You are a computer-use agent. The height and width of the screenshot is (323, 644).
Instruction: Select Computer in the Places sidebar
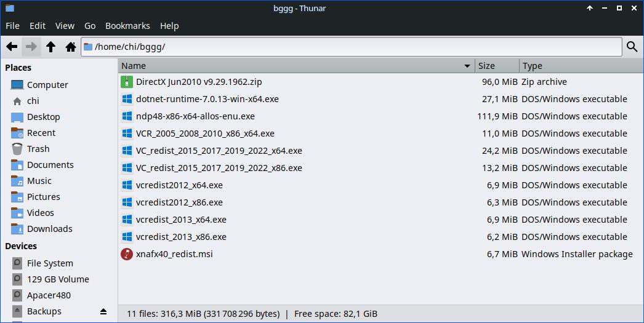pos(47,85)
